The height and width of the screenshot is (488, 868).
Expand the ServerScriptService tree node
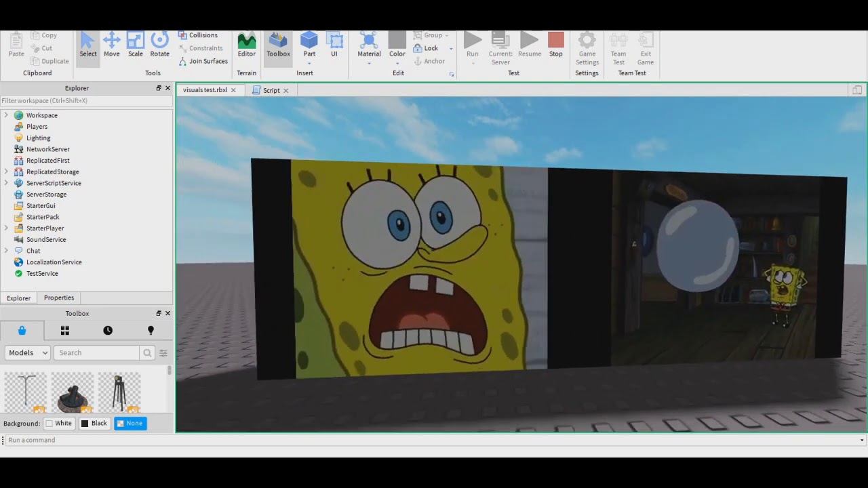6,183
